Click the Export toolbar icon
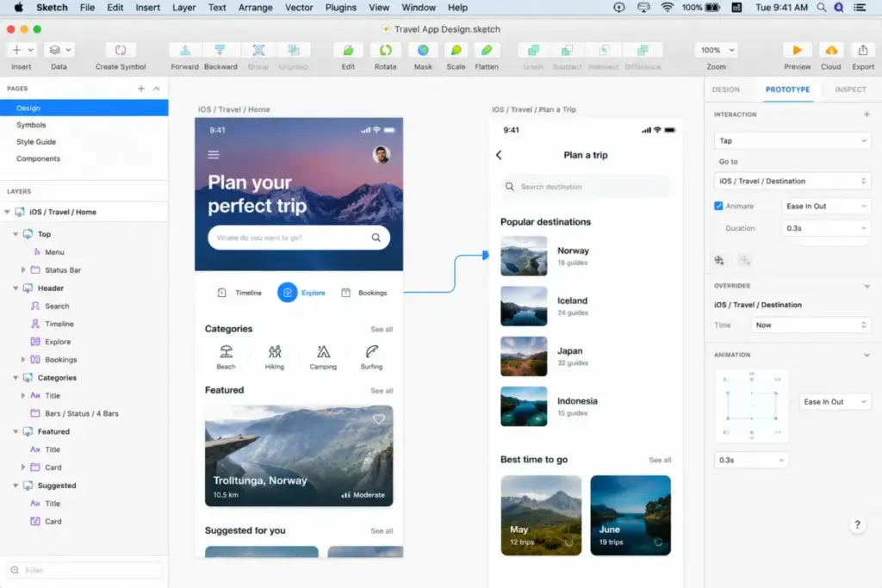Screen dimensions: 882x588 tap(863, 50)
